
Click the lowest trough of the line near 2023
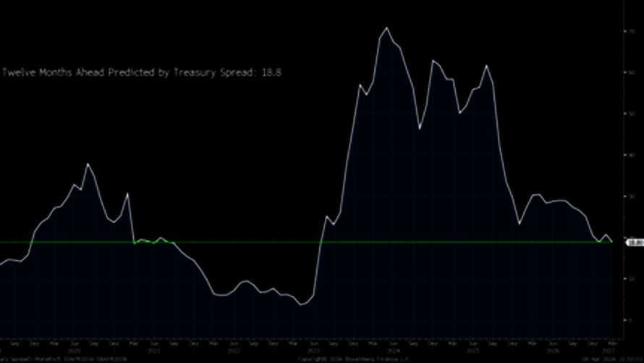[x=302, y=304]
